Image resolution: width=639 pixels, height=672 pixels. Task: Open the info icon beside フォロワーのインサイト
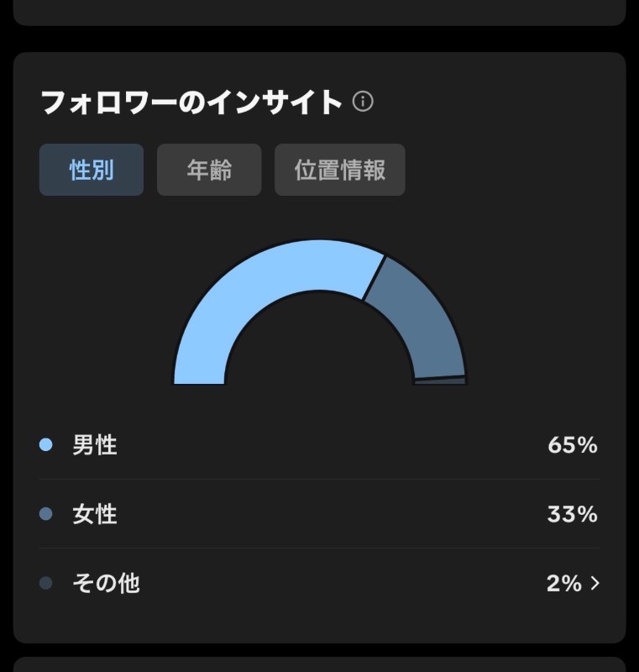363,102
